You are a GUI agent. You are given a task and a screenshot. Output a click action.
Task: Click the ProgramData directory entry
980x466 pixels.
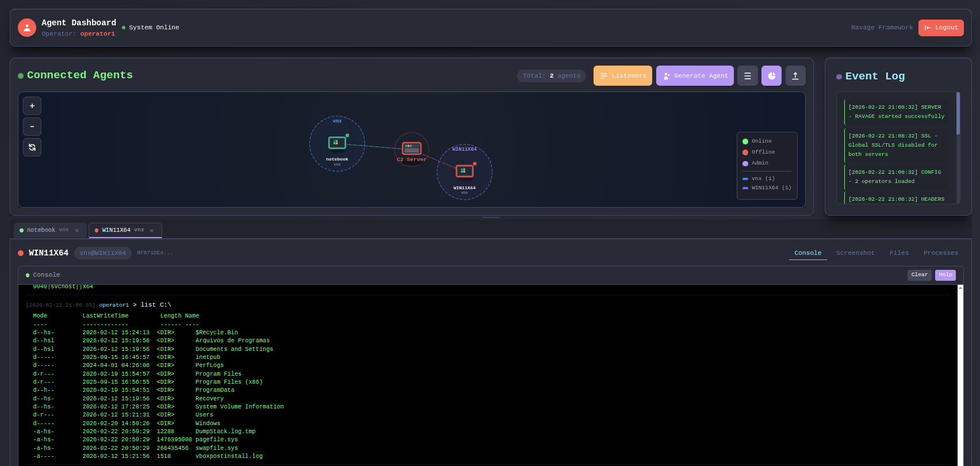click(x=215, y=390)
